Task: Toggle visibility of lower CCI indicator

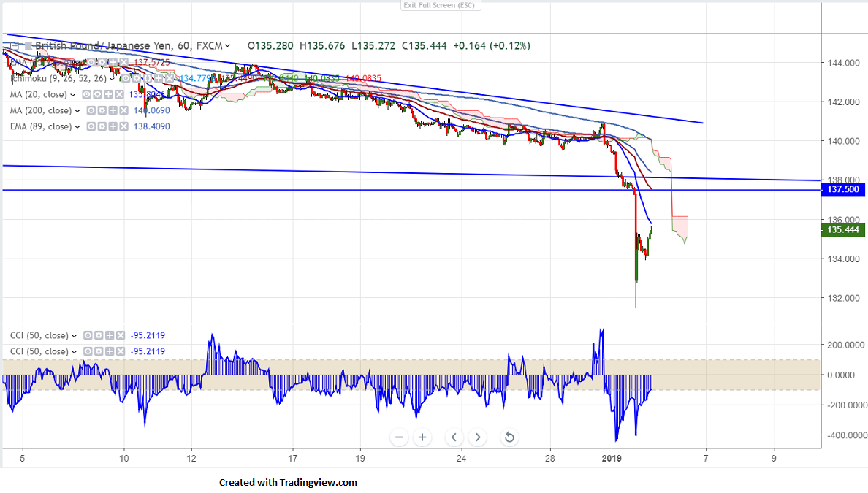Action: coord(88,351)
